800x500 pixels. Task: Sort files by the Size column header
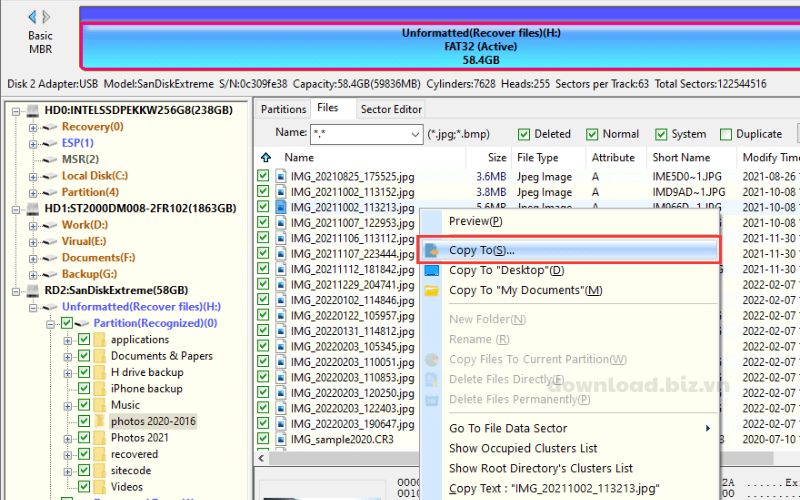point(496,157)
